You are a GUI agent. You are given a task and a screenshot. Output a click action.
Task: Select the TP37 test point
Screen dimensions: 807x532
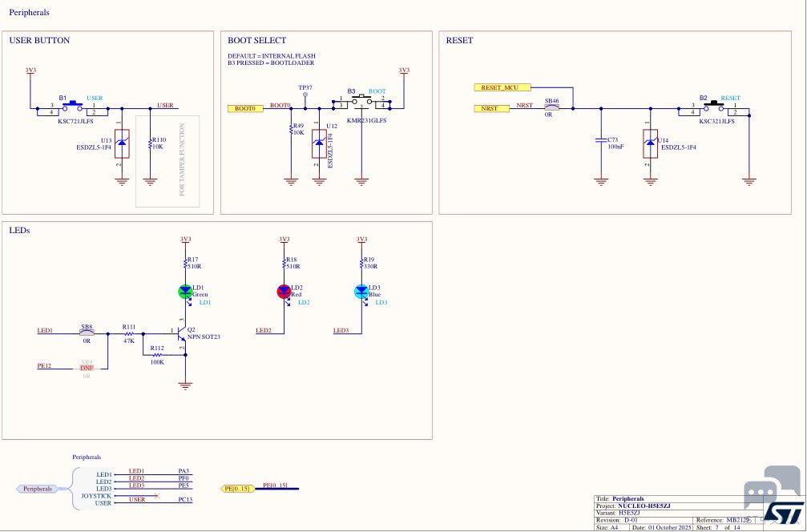[x=305, y=96]
